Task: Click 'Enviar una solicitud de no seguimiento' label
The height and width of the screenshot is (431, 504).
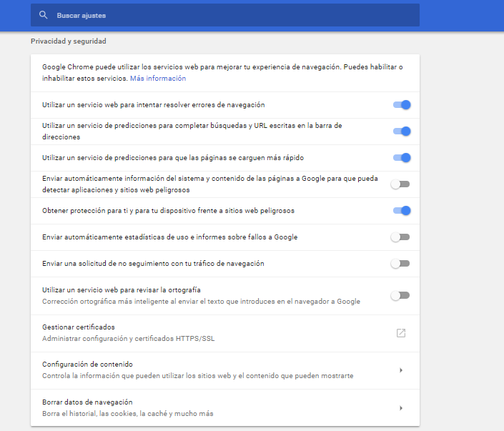Action: (x=153, y=264)
